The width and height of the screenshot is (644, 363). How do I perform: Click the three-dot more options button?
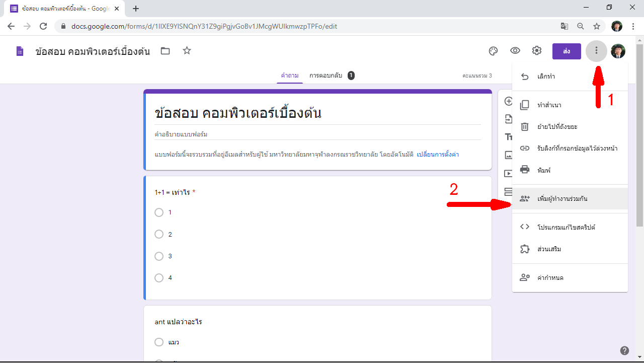click(x=596, y=51)
